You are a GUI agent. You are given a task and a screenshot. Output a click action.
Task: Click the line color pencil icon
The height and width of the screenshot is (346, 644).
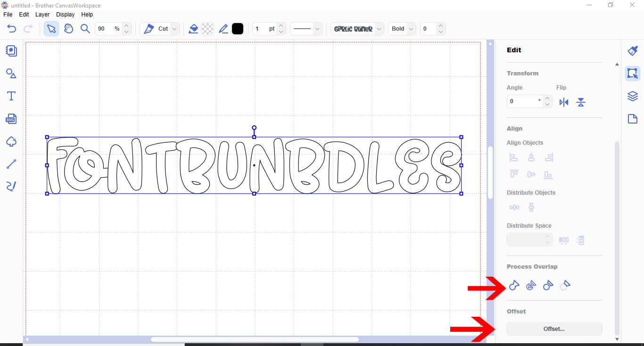pyautogui.click(x=223, y=29)
